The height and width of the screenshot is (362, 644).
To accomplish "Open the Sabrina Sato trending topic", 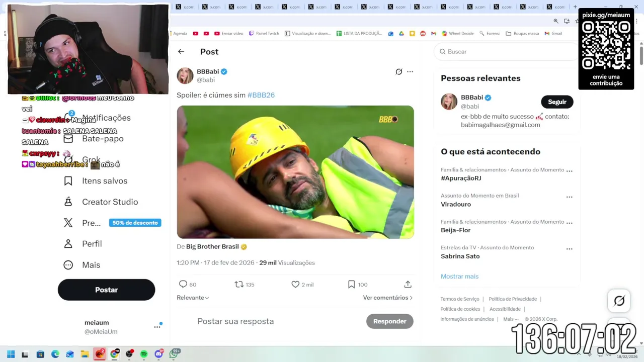I will (x=460, y=256).
